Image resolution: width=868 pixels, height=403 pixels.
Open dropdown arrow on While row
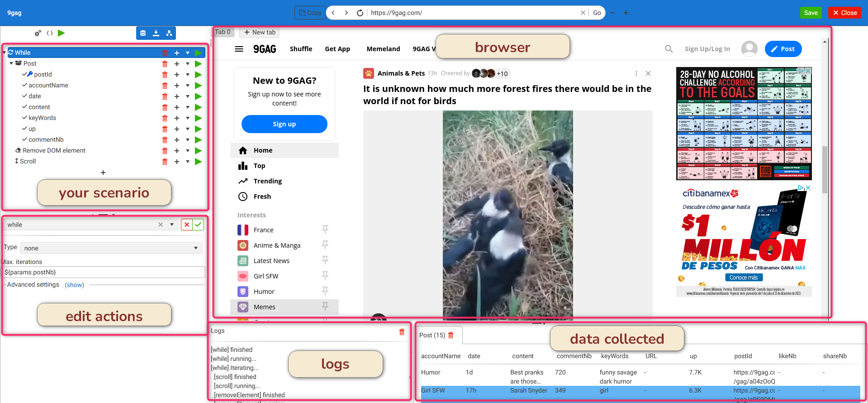tap(188, 53)
